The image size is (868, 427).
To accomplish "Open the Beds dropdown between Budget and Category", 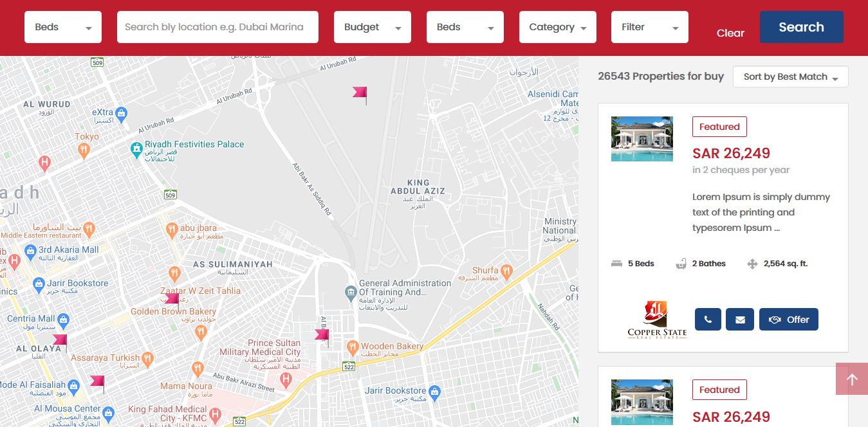I will coord(465,27).
